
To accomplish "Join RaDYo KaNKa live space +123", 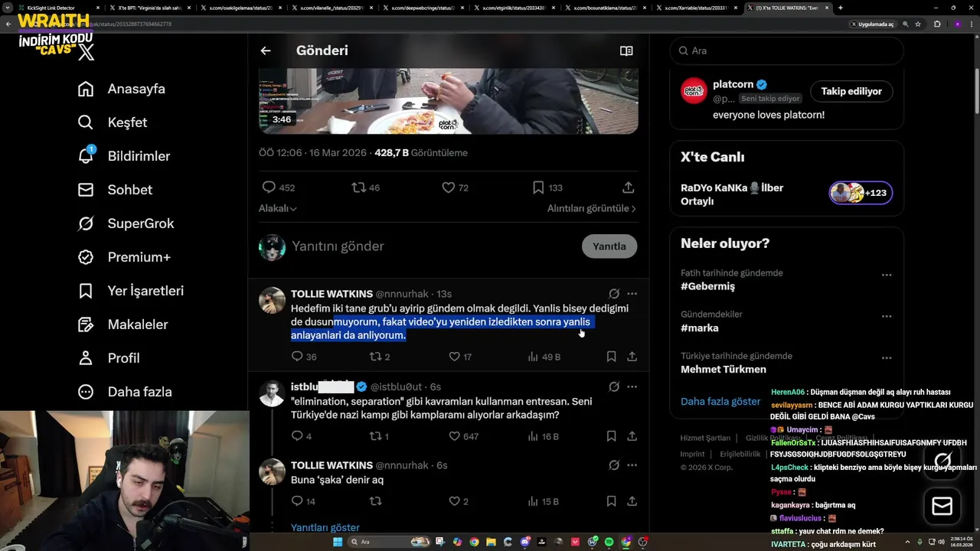I will pos(861,193).
